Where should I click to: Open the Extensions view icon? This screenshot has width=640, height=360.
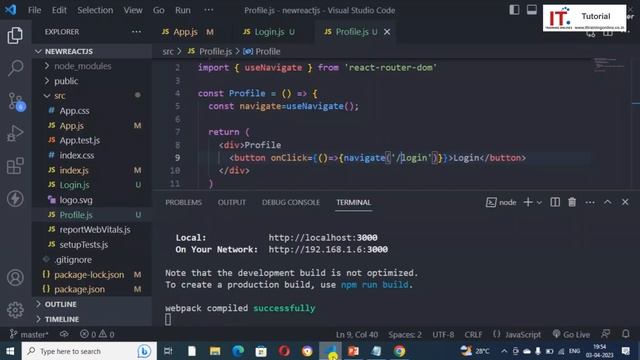(x=15, y=166)
